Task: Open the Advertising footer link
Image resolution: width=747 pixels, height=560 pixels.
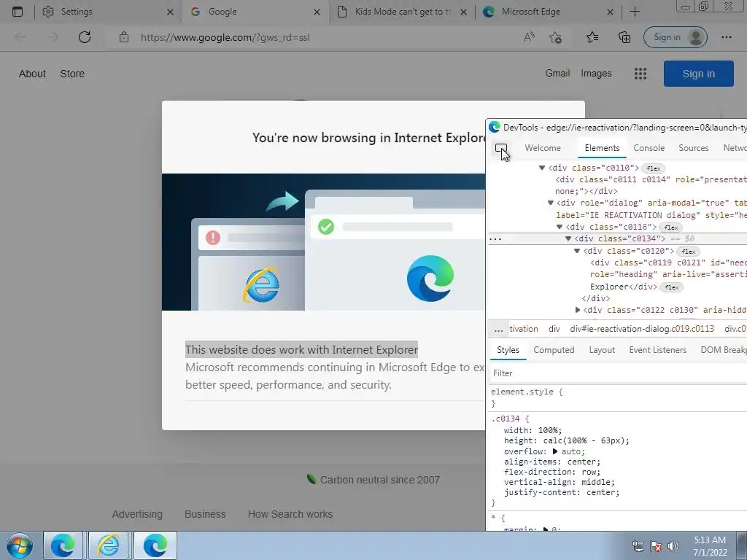Action: pos(137,514)
